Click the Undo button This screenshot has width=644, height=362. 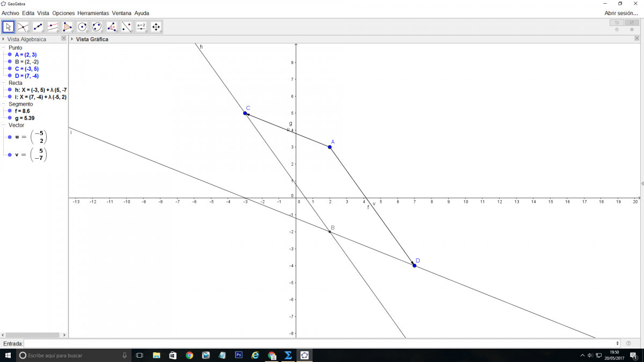point(617,23)
